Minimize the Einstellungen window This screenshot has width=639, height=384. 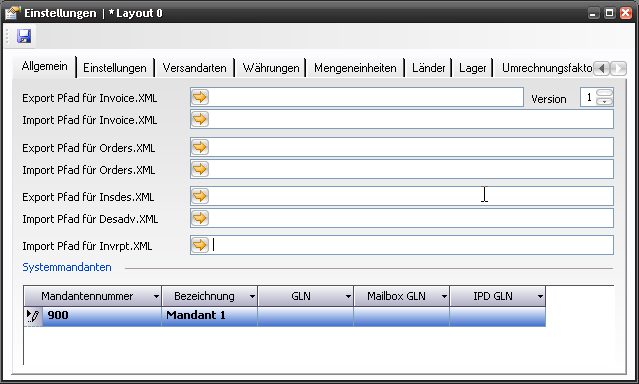pyautogui.click(x=593, y=13)
